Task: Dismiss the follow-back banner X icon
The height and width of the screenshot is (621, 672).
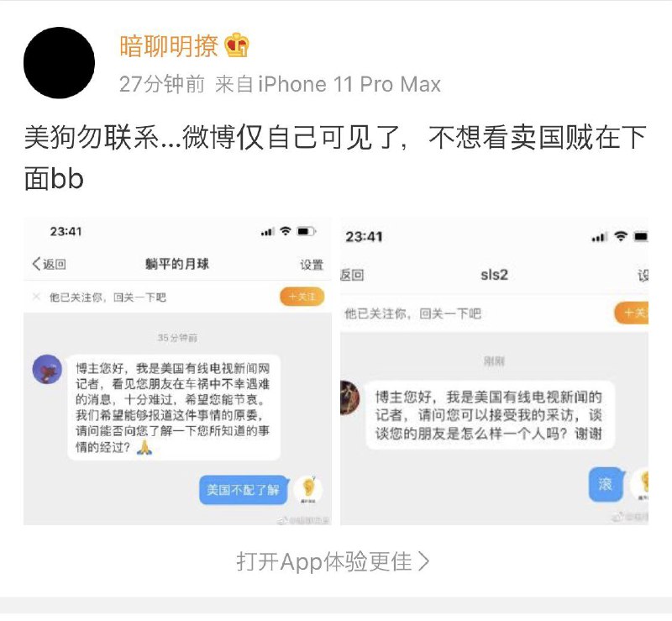Action: [36, 297]
